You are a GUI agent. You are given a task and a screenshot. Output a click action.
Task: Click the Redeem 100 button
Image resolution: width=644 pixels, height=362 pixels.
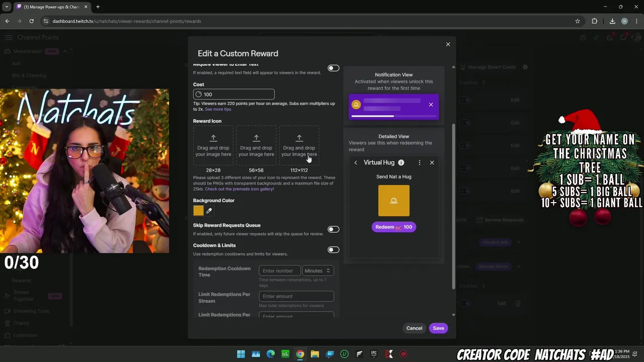coord(394,227)
